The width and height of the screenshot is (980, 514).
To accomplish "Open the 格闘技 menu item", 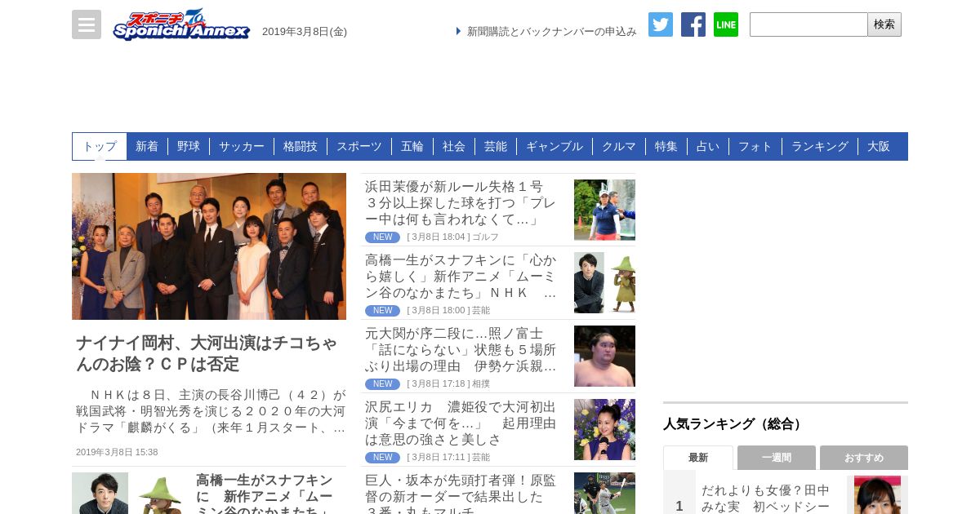I will [x=301, y=146].
